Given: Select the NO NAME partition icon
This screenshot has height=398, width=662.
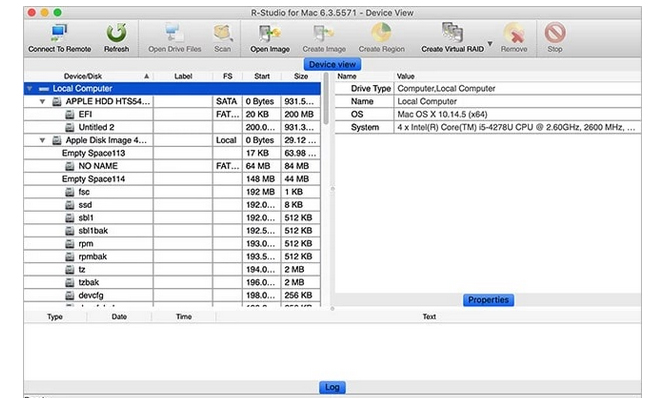Looking at the screenshot, I should [70, 166].
